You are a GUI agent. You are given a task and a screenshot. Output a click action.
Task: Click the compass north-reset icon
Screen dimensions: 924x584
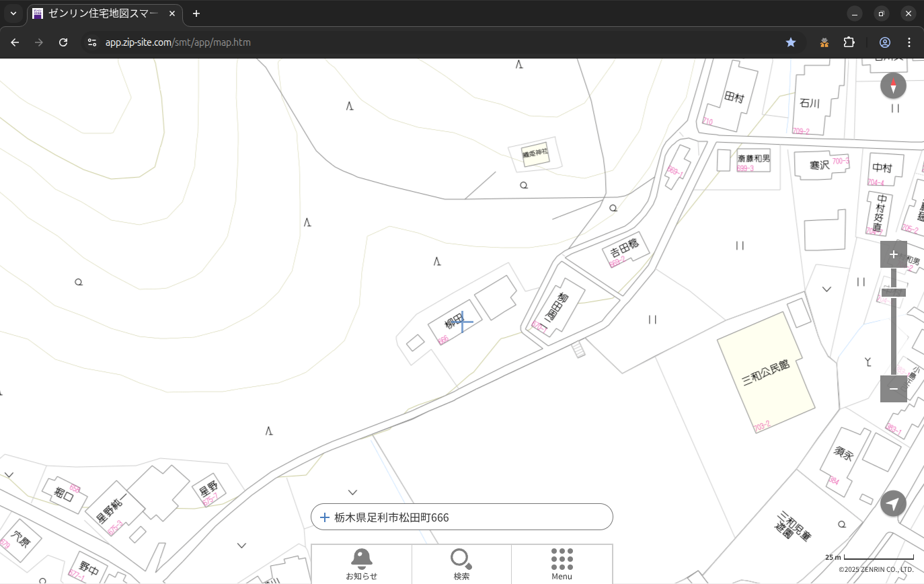click(893, 86)
